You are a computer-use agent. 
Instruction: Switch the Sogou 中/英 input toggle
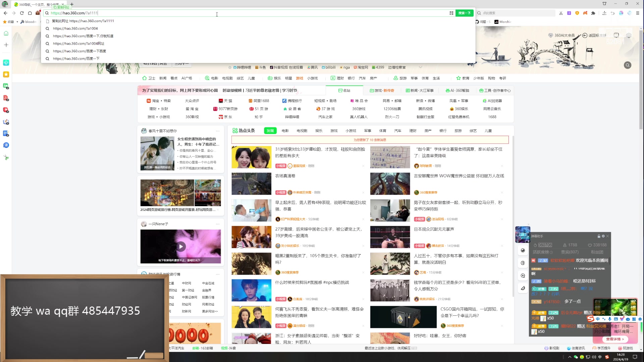598,319
